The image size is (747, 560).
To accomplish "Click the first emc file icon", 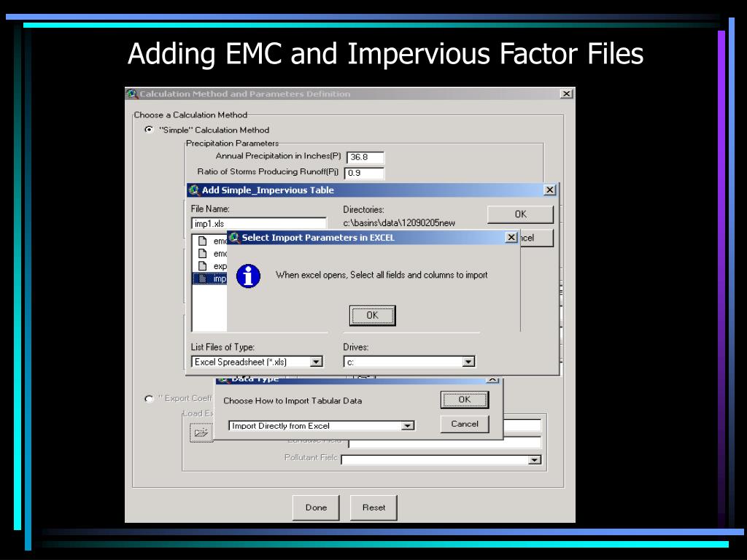I will (203, 241).
